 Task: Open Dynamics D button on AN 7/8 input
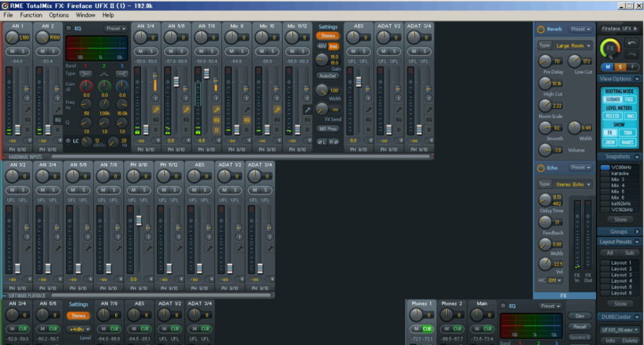(216, 129)
